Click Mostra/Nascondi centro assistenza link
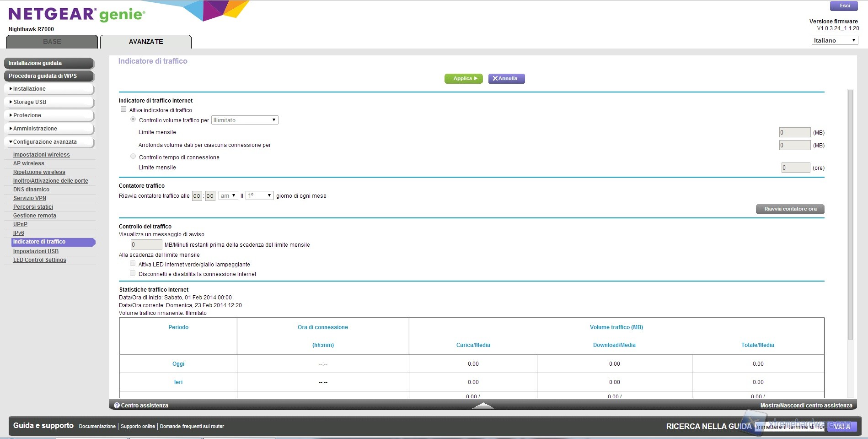The width and height of the screenshot is (868, 439). click(806, 406)
